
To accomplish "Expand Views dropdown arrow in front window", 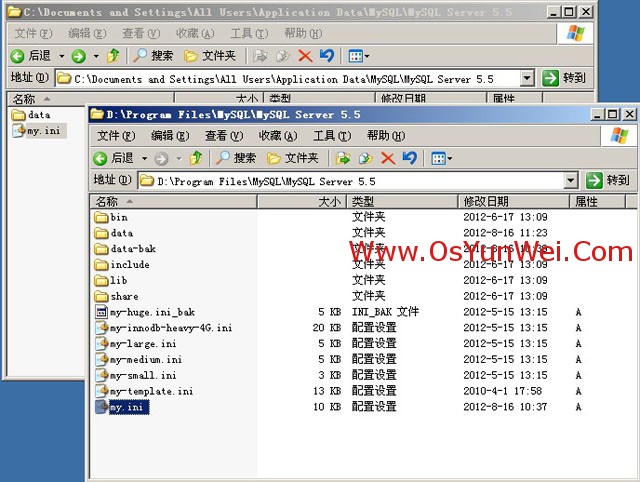I will 450,158.
